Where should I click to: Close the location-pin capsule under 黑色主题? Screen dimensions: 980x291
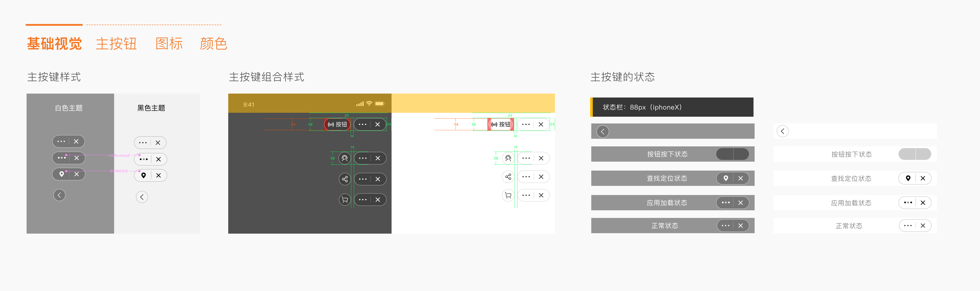[159, 175]
